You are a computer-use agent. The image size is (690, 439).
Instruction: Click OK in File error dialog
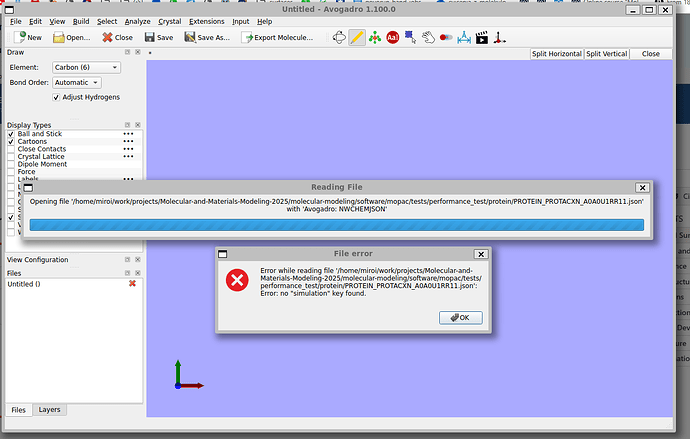[x=460, y=318]
